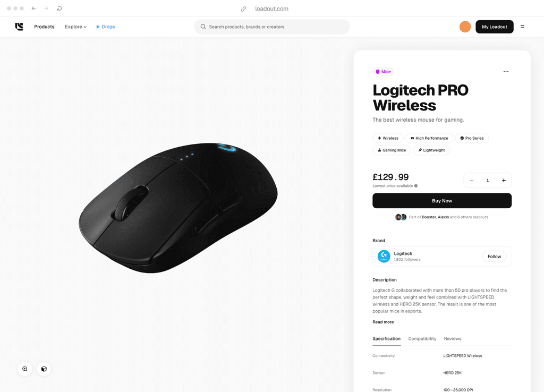Expand description with Read more

383,322
